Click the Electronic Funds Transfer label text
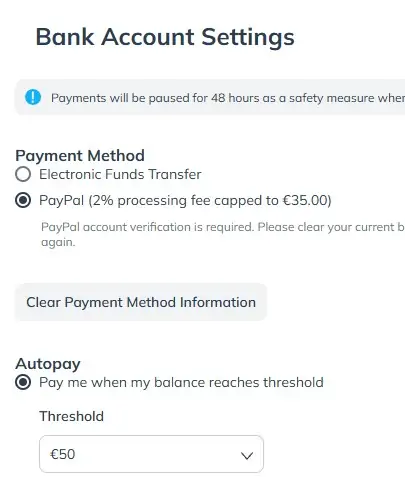The height and width of the screenshot is (485, 405). click(120, 174)
